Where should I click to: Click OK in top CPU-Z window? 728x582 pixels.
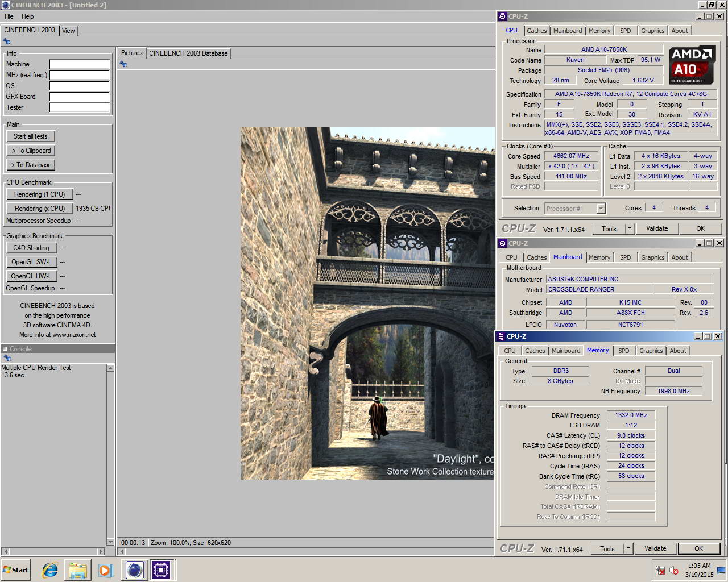700,228
